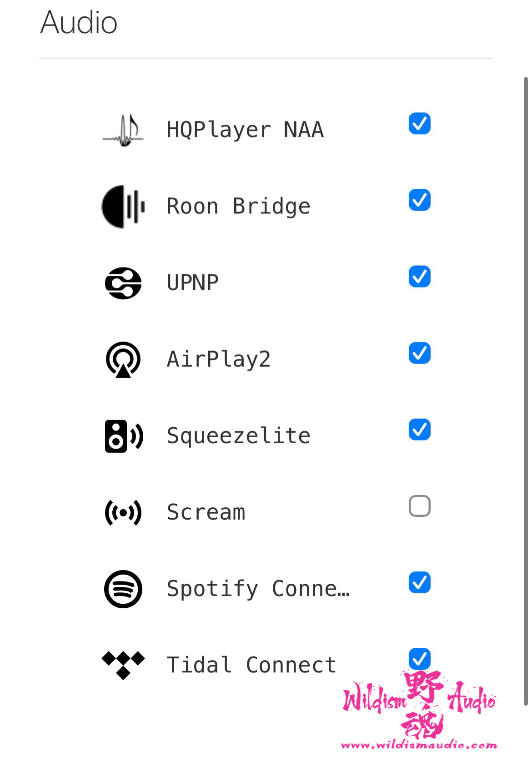Uncheck the Roon Bridge checkbox
The width and height of the screenshot is (532, 758).
419,200
